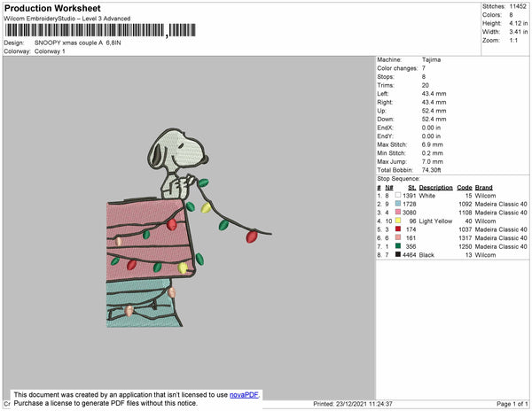Click the Width value 3.41 in

coord(519,32)
